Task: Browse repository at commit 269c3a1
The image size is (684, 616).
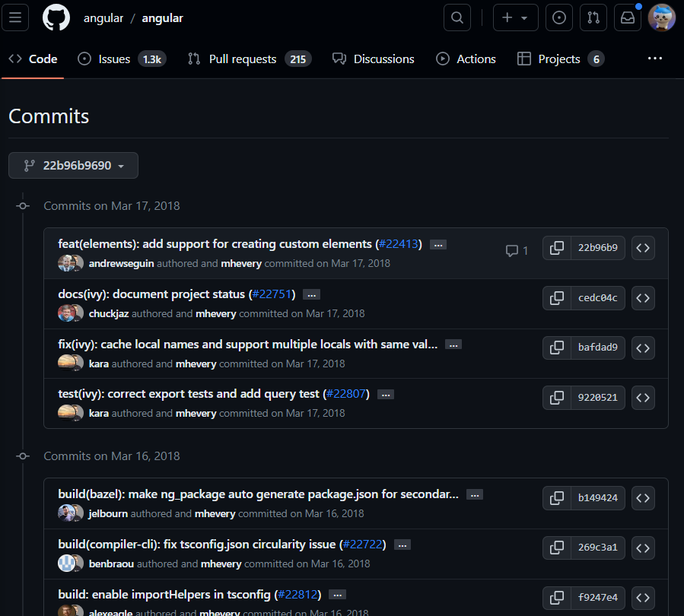Action: tap(643, 548)
